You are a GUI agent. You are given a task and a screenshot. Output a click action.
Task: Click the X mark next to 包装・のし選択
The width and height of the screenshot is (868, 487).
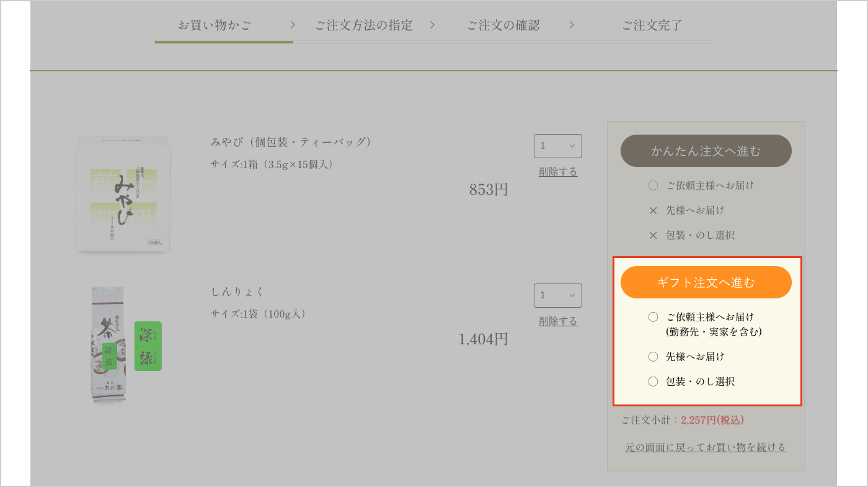click(x=653, y=235)
